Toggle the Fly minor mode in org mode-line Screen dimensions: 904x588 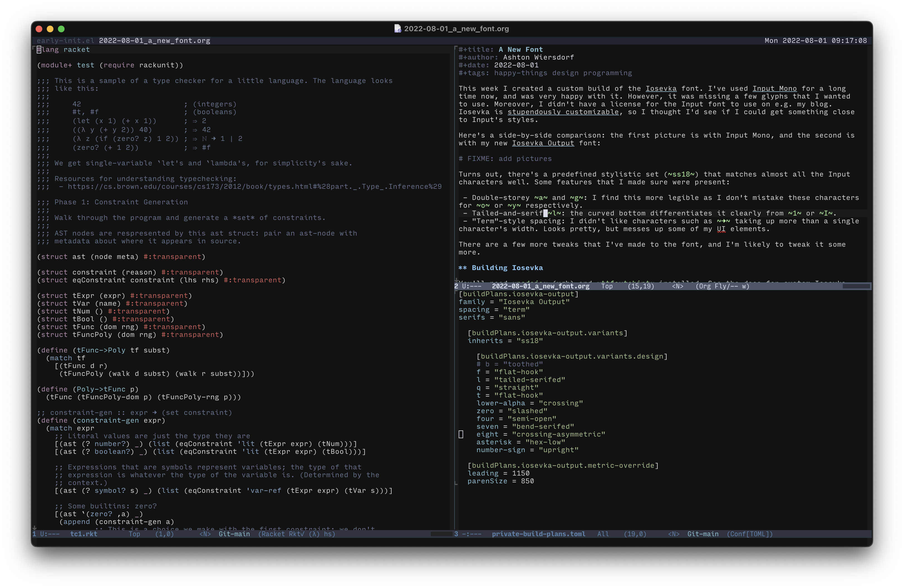720,286
